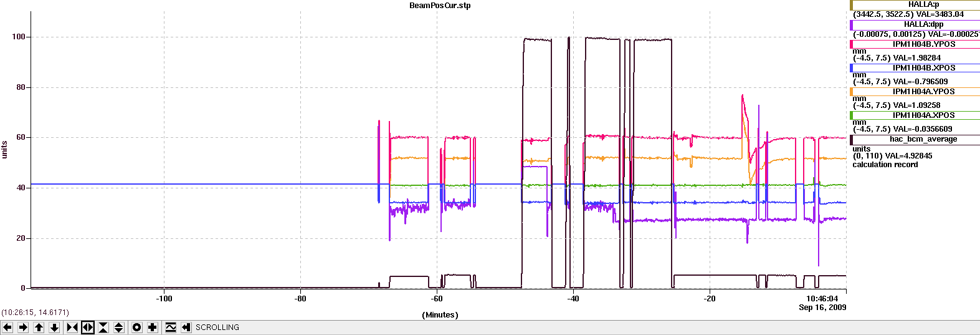Click the value VAL=1.09258
This screenshot has width=980, height=335.
[x=917, y=105]
